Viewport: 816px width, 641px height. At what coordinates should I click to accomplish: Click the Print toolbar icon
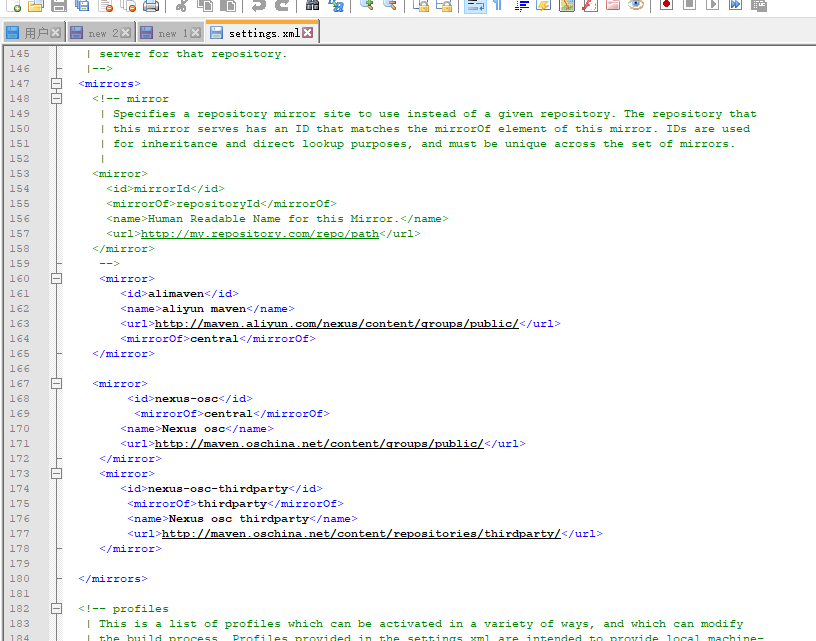coord(151,5)
